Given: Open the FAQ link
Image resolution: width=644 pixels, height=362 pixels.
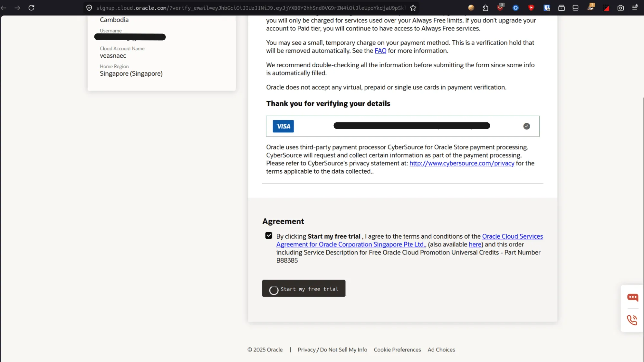Looking at the screenshot, I should click(x=380, y=51).
